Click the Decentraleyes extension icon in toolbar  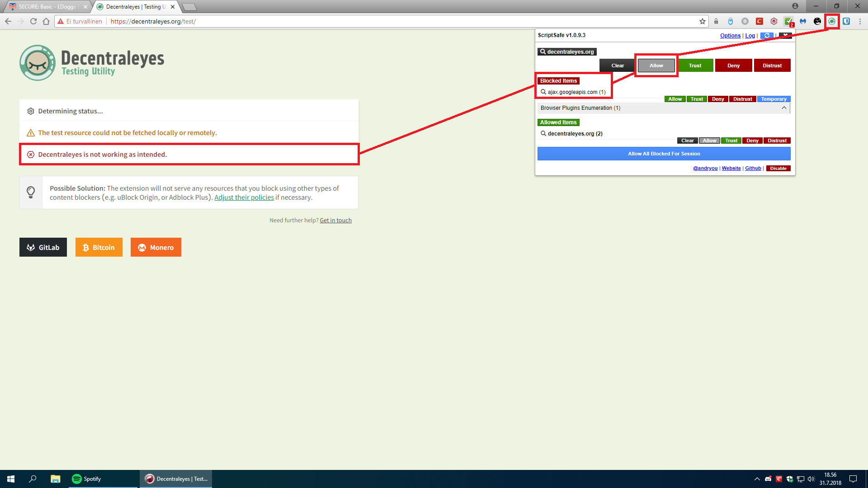(x=831, y=21)
